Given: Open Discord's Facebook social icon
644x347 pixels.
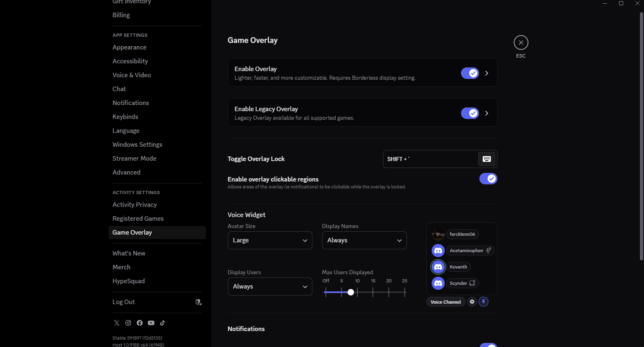Looking at the screenshot, I should coord(140,323).
